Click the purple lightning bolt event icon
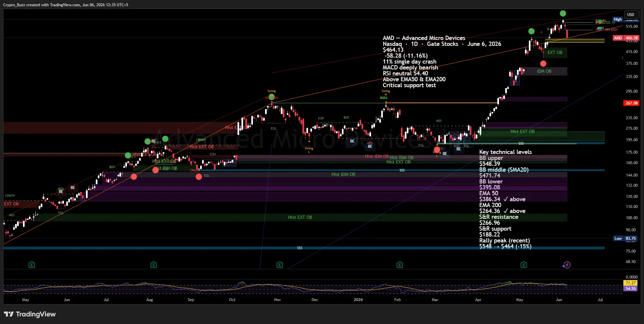This screenshot has width=644, height=324. coord(567,265)
